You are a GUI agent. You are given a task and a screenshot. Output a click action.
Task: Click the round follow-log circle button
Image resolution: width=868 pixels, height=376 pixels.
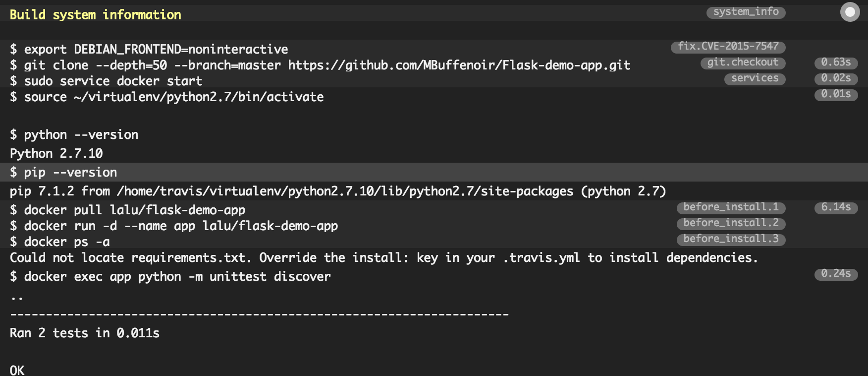click(x=850, y=12)
